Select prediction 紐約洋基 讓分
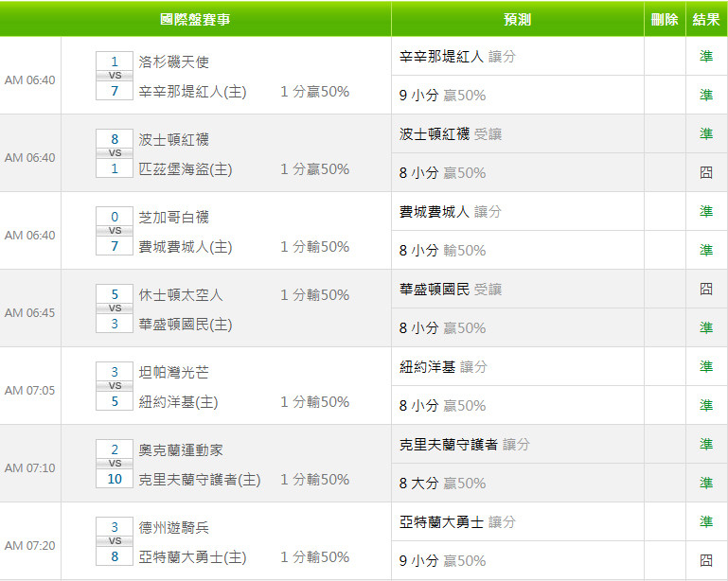 point(443,366)
